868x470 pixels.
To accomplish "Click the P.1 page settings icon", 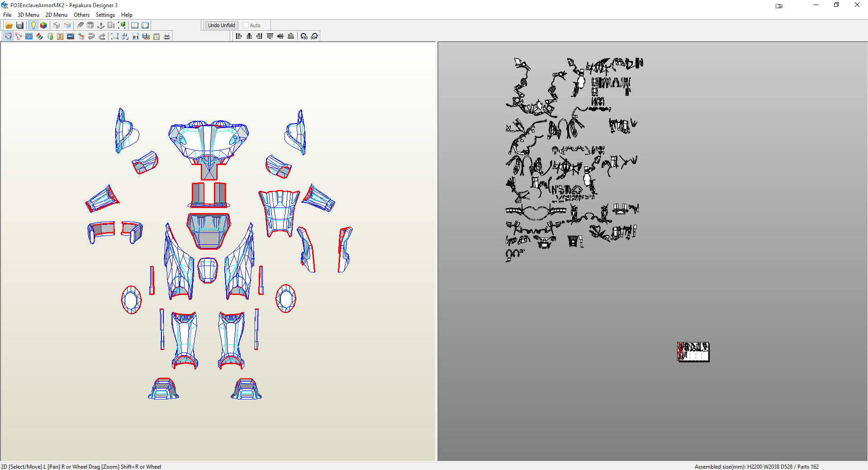I will click(136, 36).
